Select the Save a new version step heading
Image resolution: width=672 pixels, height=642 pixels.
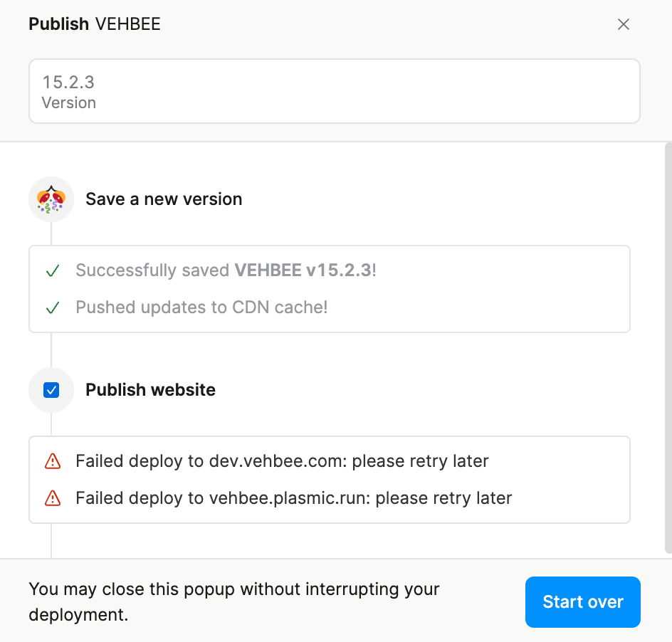coord(164,199)
